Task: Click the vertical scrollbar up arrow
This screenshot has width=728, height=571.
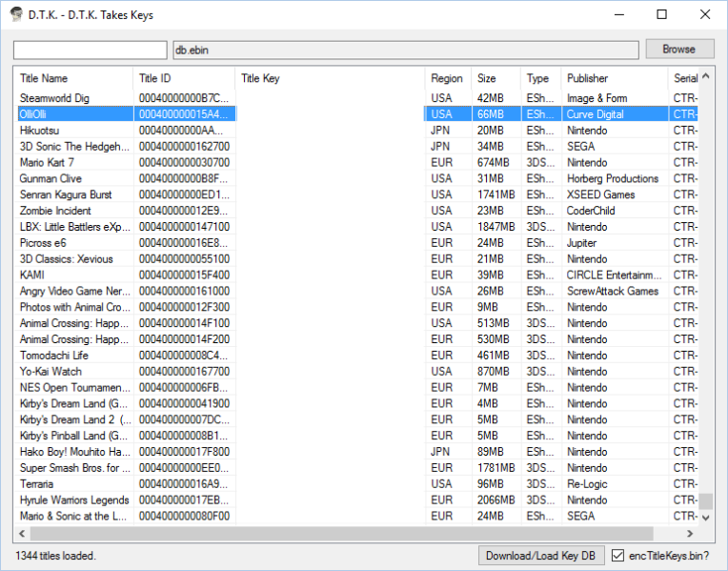Action: (706, 76)
